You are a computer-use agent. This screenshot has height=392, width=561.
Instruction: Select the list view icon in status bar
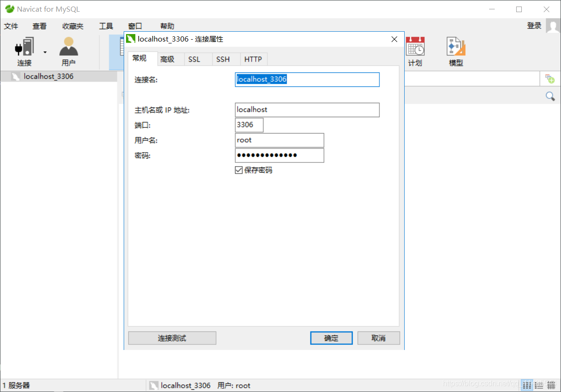(526, 385)
